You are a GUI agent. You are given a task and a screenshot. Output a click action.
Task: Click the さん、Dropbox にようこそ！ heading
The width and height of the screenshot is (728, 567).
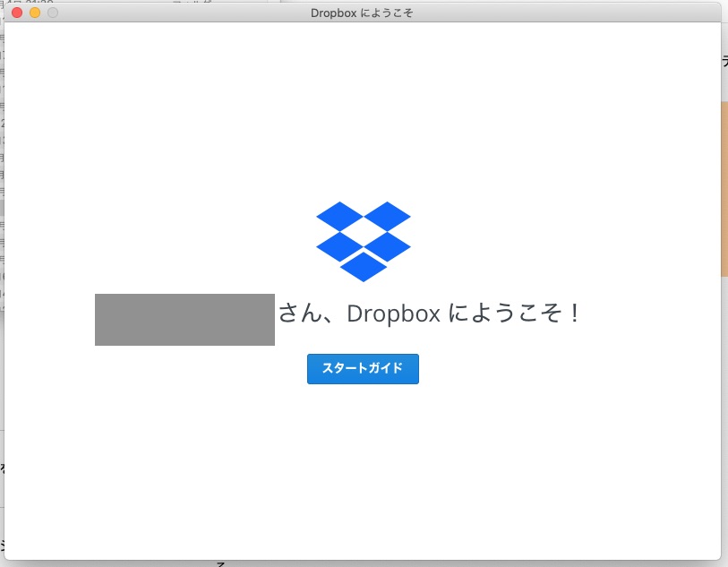pyautogui.click(x=429, y=313)
